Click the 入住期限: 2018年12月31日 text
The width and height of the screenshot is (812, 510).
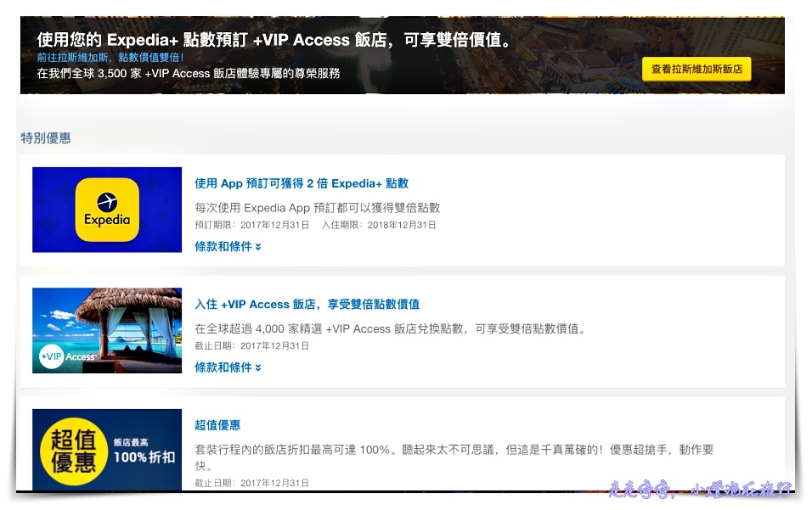point(379,225)
